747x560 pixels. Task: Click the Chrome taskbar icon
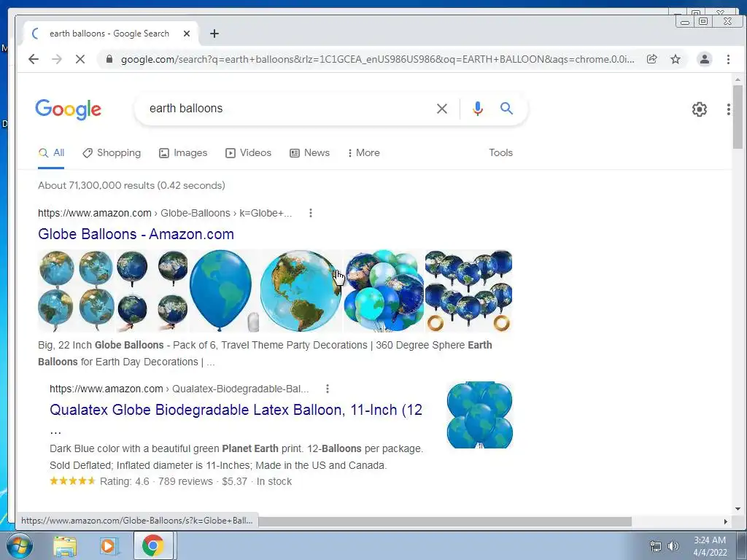[153, 545]
